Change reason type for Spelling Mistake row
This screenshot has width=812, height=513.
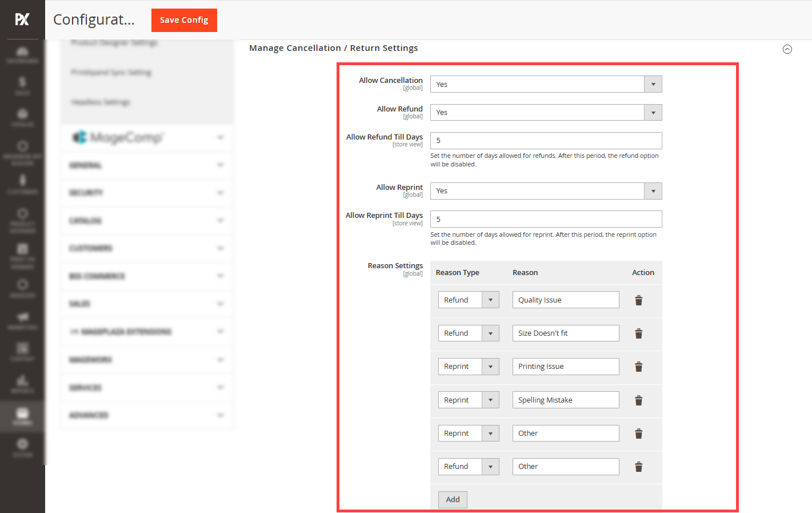[x=469, y=400]
